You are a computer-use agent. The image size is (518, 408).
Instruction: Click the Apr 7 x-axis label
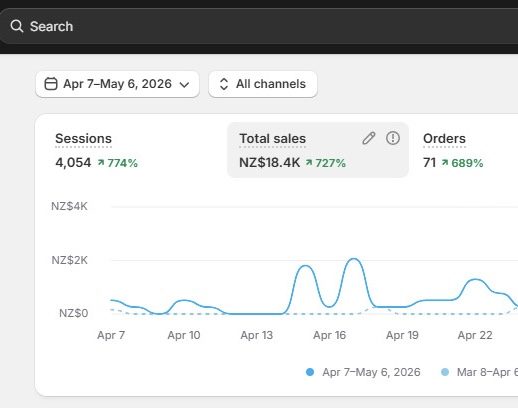[x=111, y=335]
